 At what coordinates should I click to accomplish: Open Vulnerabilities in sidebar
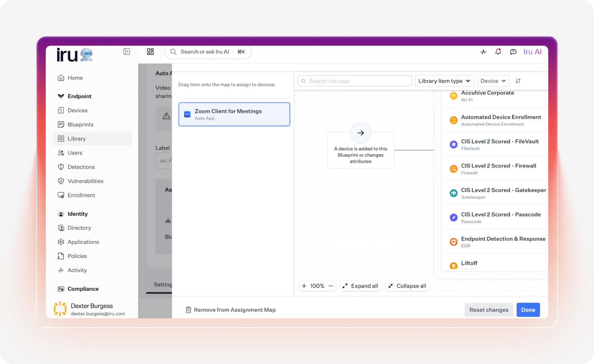coord(85,181)
